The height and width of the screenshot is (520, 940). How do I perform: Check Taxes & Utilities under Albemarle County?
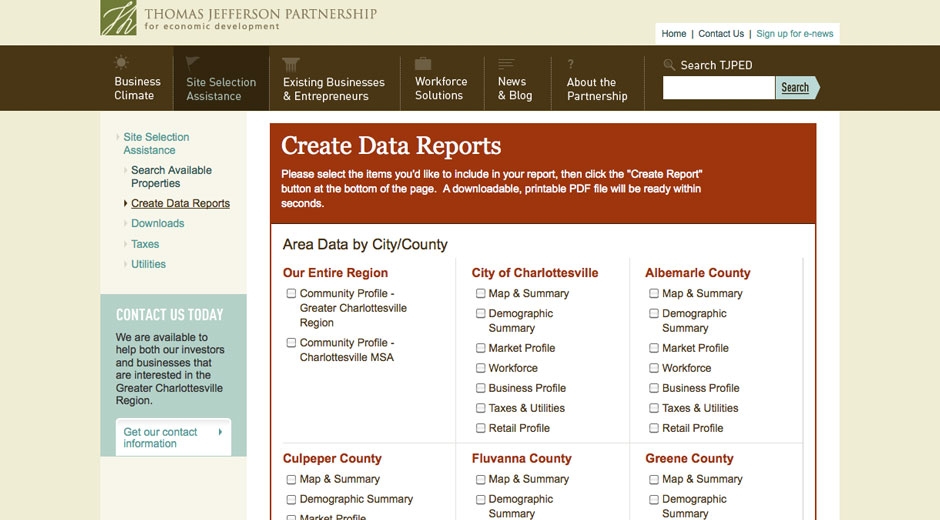[654, 408]
